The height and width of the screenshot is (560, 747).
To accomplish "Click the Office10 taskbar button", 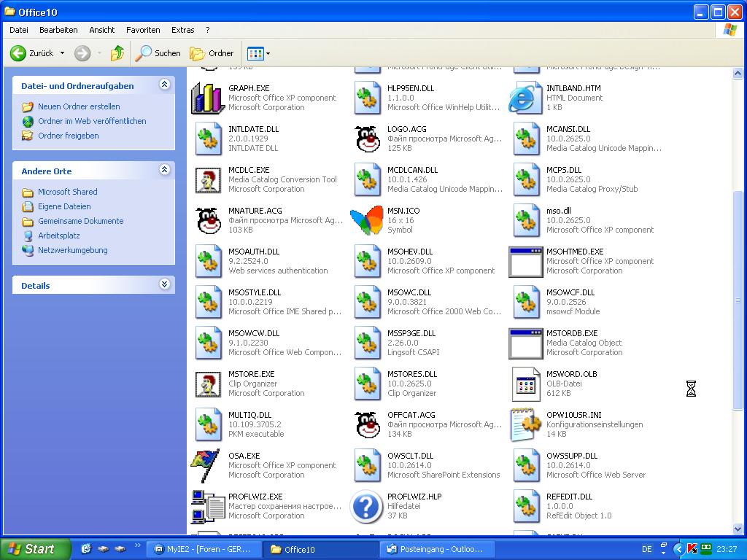I will click(x=320, y=550).
